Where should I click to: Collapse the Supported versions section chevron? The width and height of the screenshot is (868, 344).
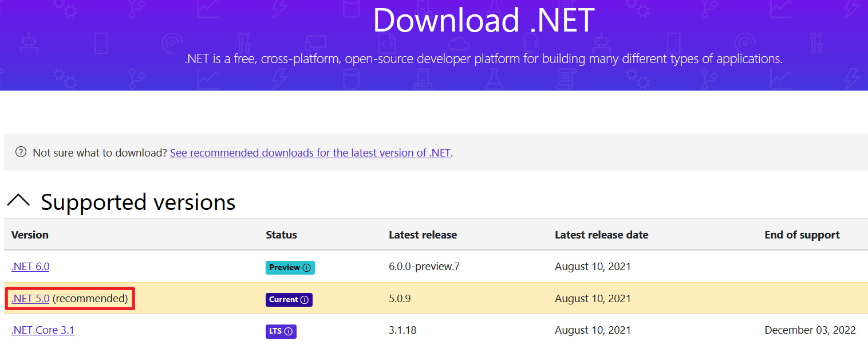pyautogui.click(x=18, y=201)
